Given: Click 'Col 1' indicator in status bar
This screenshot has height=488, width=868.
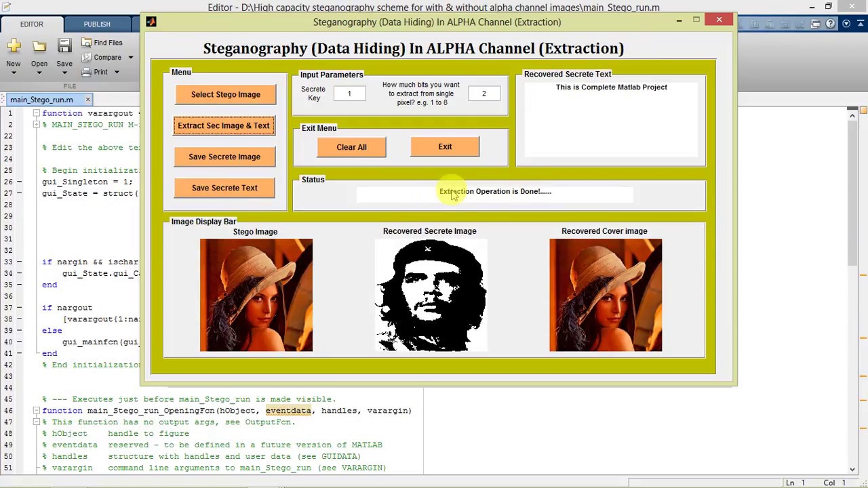Looking at the screenshot, I should point(835,483).
